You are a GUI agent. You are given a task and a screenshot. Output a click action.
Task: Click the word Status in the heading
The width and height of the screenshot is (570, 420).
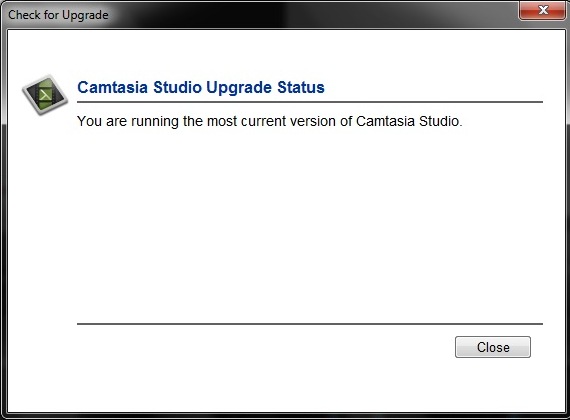(x=301, y=87)
